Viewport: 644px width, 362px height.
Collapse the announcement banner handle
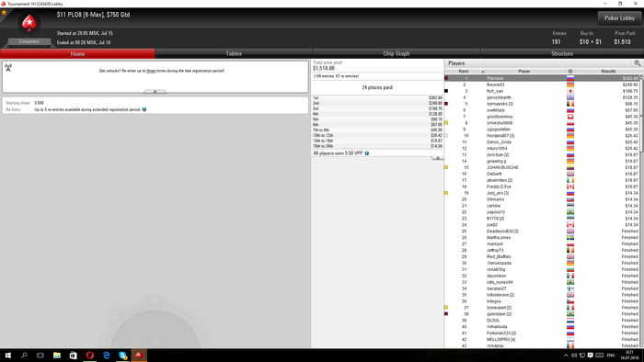[155, 92]
